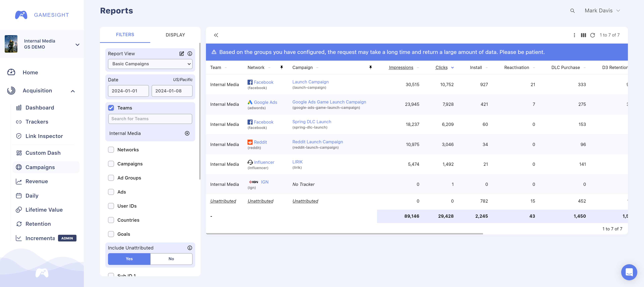Uncheck the Teams filter checkbox

click(111, 108)
